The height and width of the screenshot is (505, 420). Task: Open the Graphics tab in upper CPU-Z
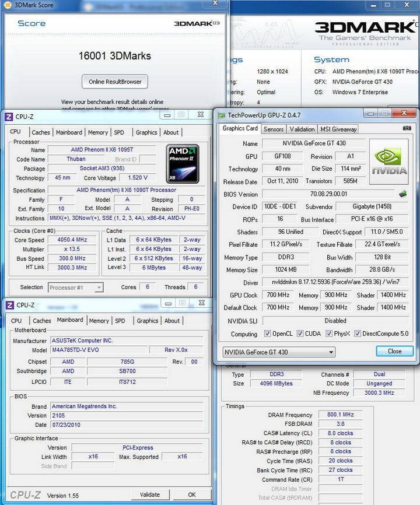coord(146,132)
